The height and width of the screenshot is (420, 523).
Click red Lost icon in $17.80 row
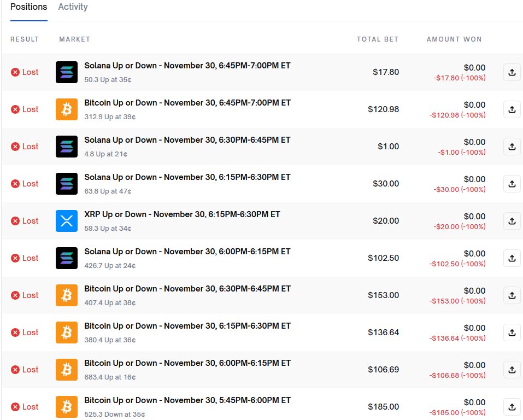[15, 72]
